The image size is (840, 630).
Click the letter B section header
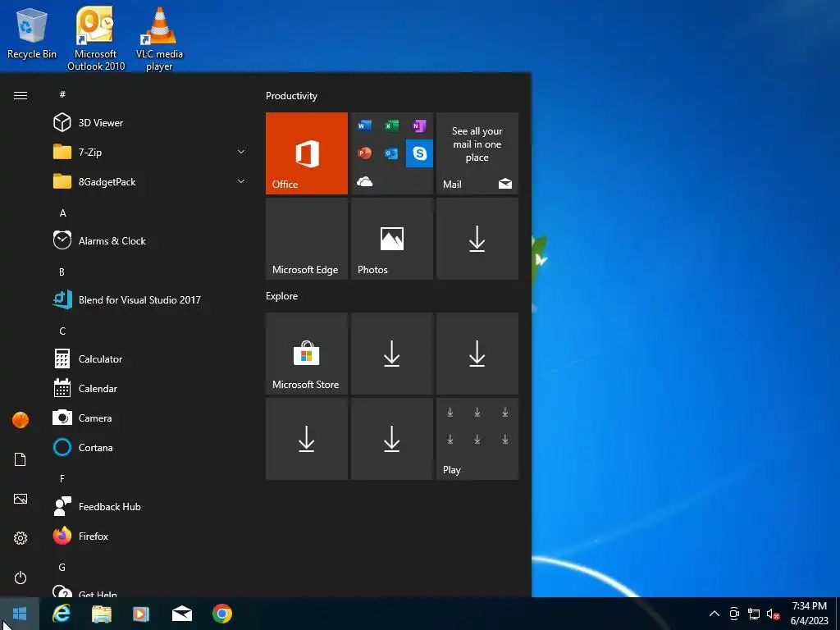[62, 272]
